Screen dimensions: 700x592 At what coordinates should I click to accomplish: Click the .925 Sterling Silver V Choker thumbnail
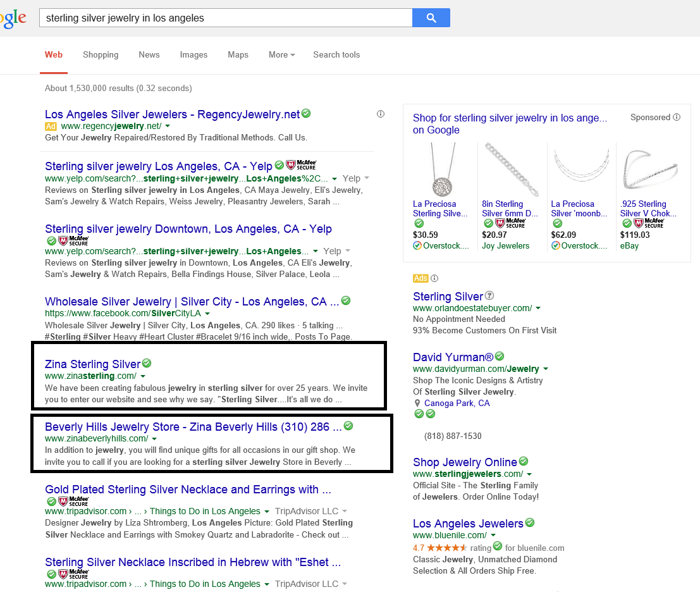coord(651,170)
